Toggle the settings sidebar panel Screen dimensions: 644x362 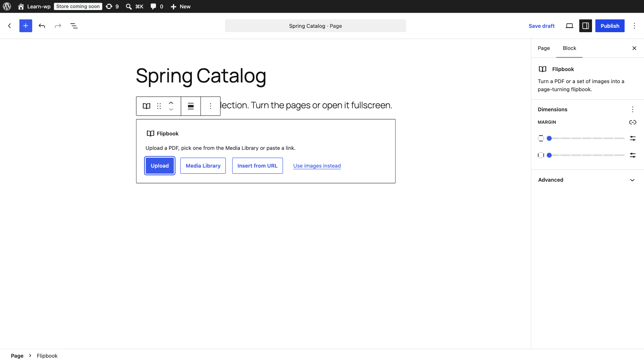coord(586,26)
